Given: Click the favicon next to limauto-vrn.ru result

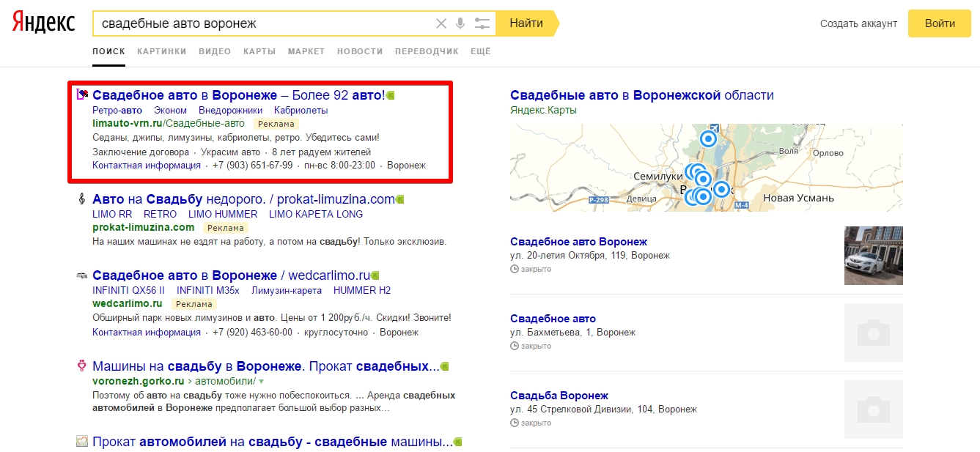Looking at the screenshot, I should point(82,95).
